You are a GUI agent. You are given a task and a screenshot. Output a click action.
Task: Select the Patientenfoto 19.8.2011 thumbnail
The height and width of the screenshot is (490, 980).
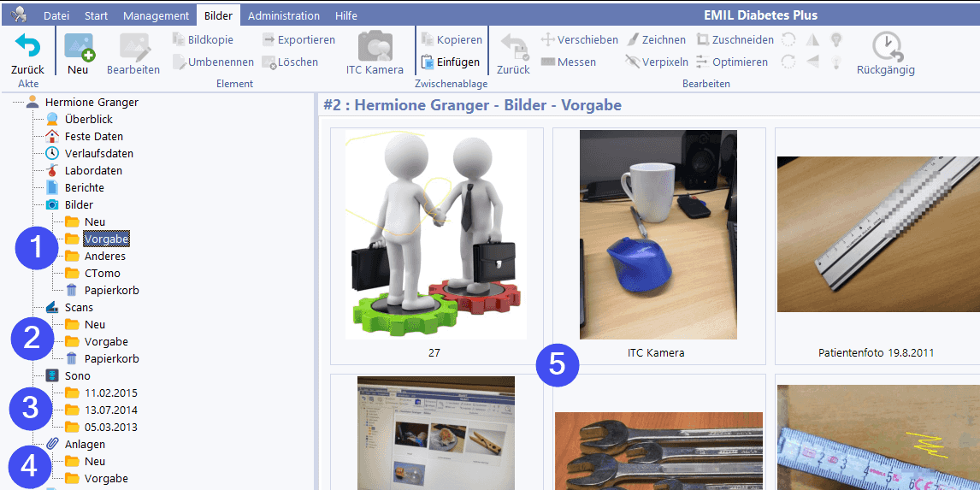[x=877, y=235]
